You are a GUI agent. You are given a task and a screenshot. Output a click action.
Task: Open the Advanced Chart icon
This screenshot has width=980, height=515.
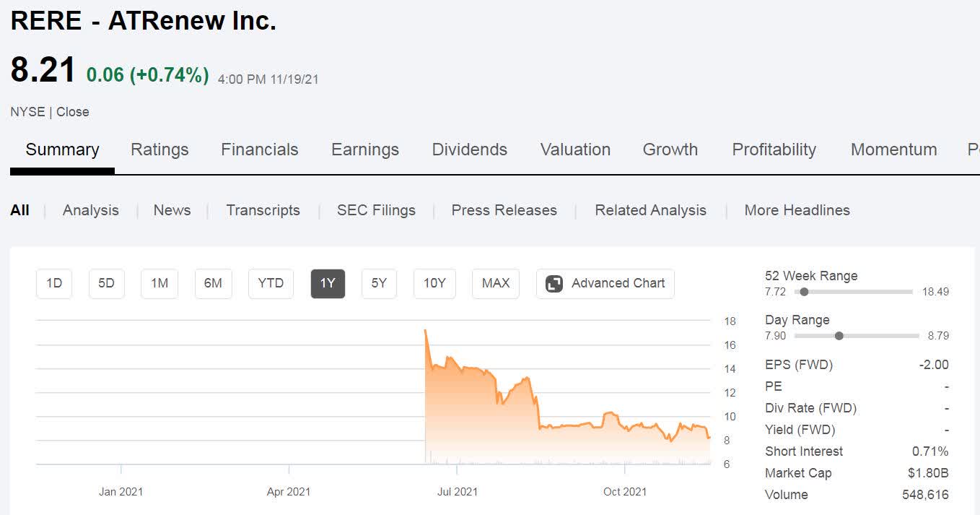554,284
